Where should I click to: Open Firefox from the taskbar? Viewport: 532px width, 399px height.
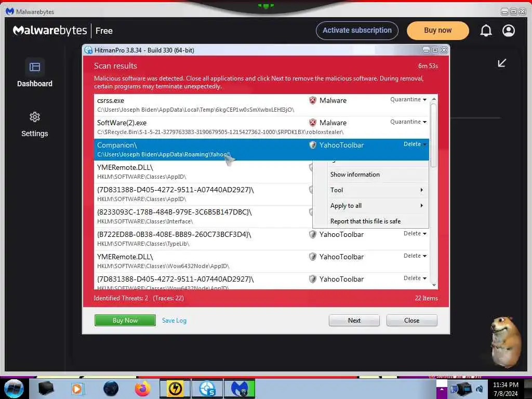click(x=142, y=389)
